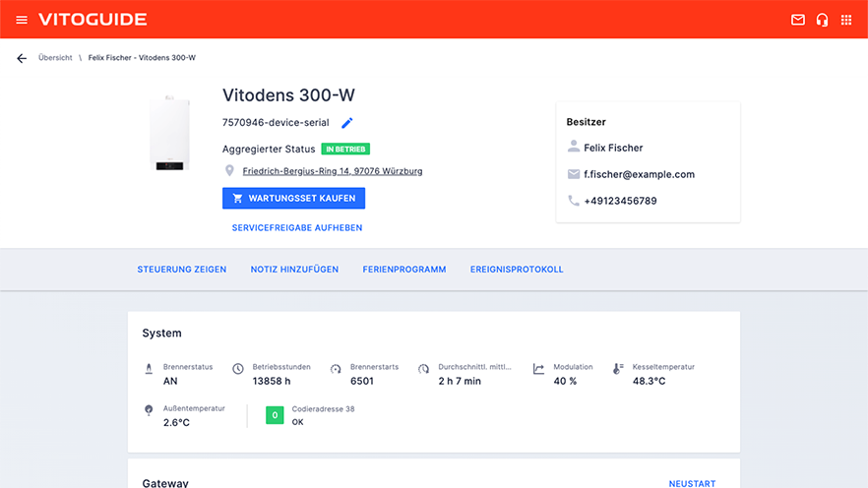Open the support headset icon
Image resolution: width=868 pixels, height=488 pixels.
point(822,20)
